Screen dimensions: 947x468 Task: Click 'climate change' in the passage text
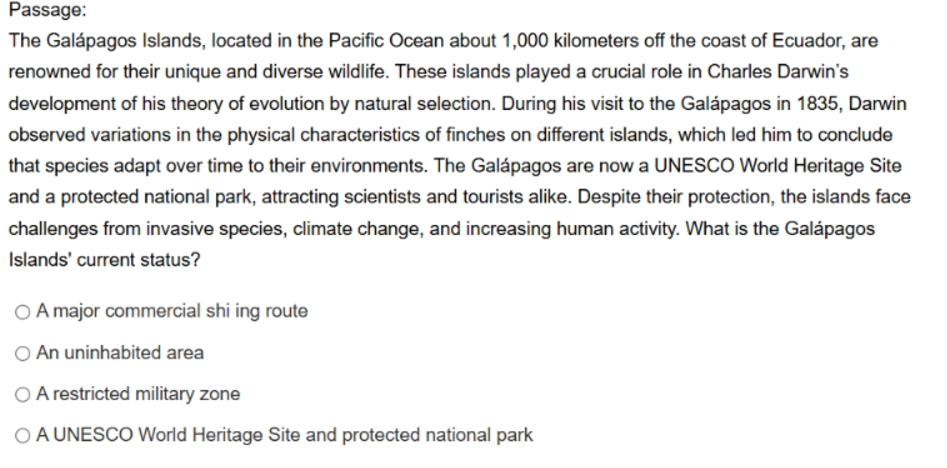[x=355, y=229]
